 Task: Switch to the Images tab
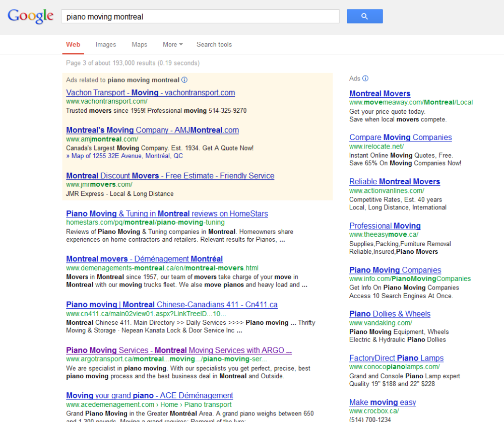(106, 44)
